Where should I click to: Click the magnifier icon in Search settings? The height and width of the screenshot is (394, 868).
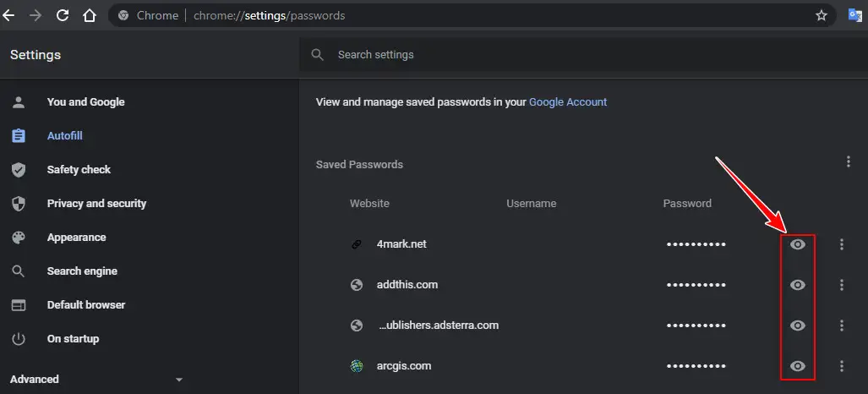pyautogui.click(x=317, y=54)
